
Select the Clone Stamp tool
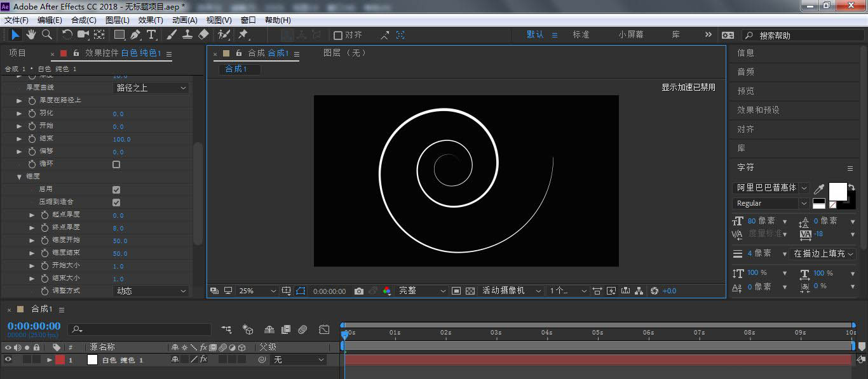[x=187, y=35]
